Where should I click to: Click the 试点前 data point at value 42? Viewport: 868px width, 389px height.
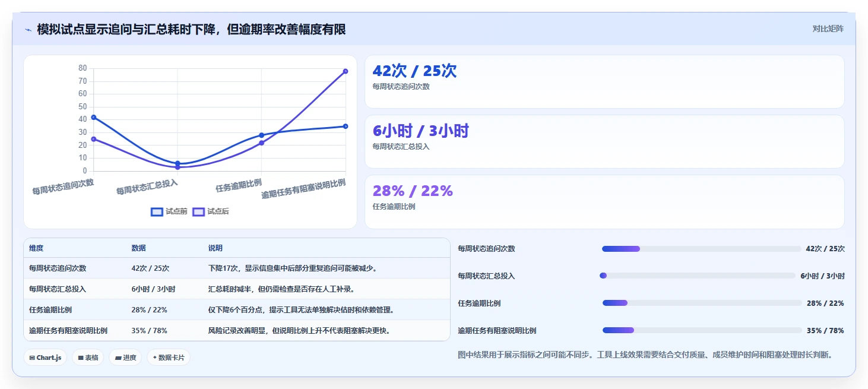93,117
